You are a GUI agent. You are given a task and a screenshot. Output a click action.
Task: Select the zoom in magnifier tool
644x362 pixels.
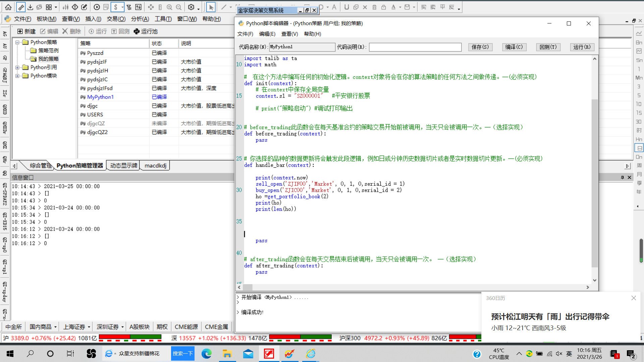(169, 7)
